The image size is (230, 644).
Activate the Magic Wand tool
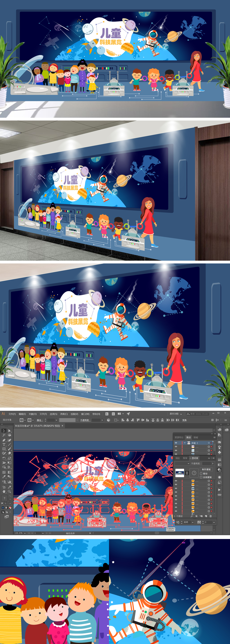point(4,435)
